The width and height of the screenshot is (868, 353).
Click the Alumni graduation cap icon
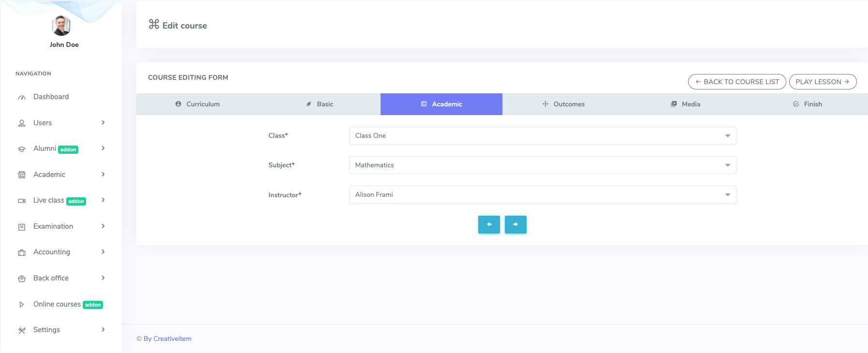pyautogui.click(x=22, y=149)
